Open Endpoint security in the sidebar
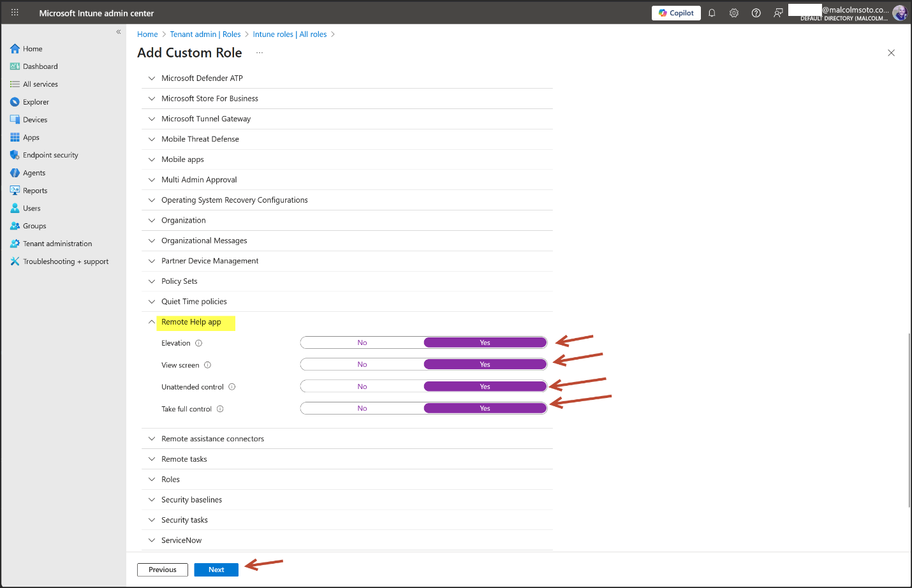912x588 pixels. (x=50, y=155)
